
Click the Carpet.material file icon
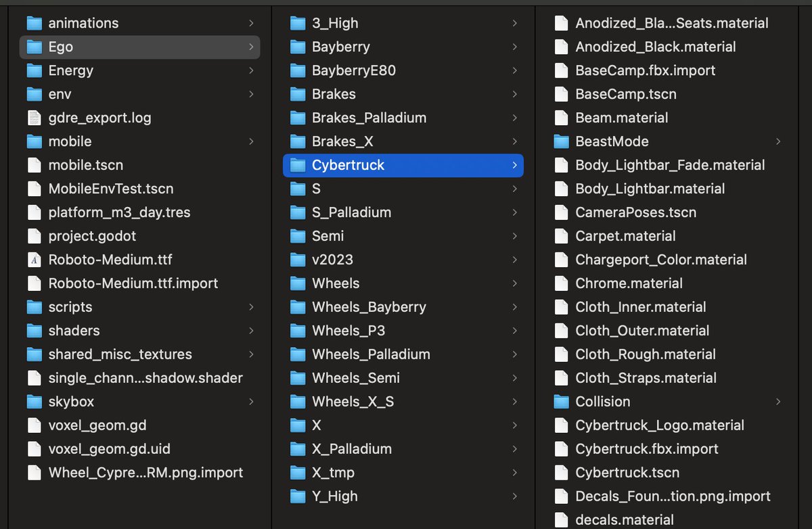pyautogui.click(x=561, y=236)
